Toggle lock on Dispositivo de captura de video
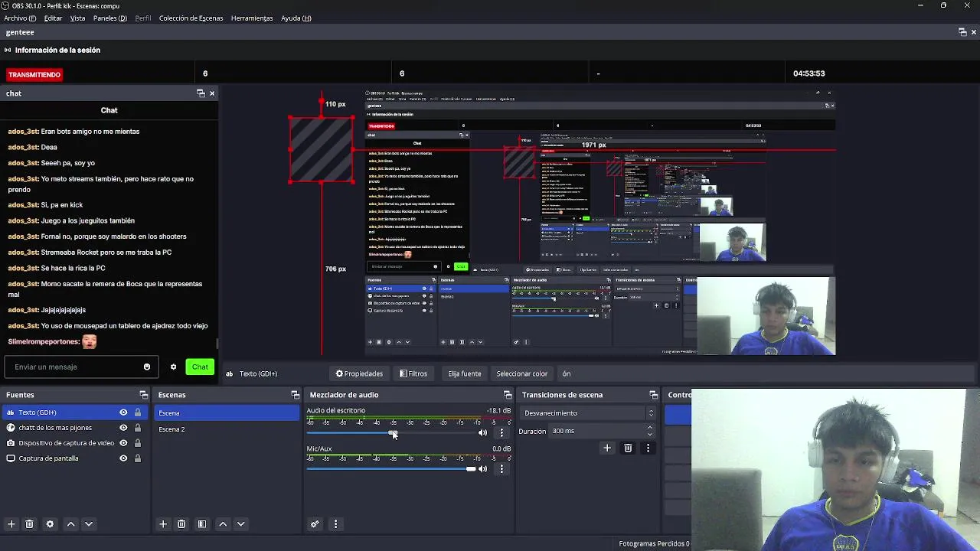980x551 pixels. tap(138, 443)
